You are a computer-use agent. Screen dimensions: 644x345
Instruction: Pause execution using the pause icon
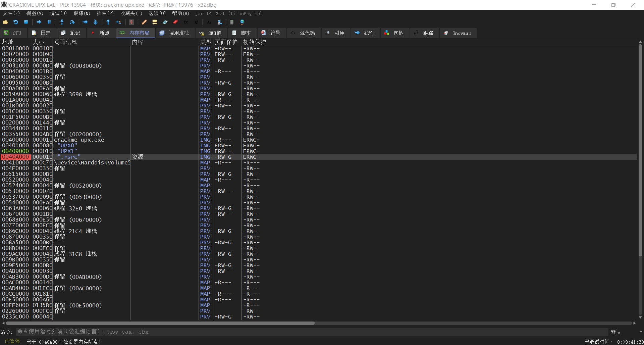point(49,22)
